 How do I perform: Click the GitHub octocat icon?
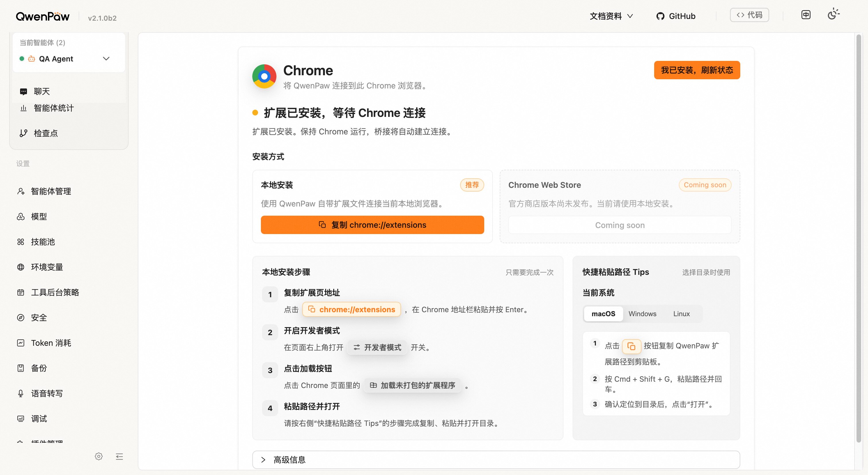coord(660,16)
